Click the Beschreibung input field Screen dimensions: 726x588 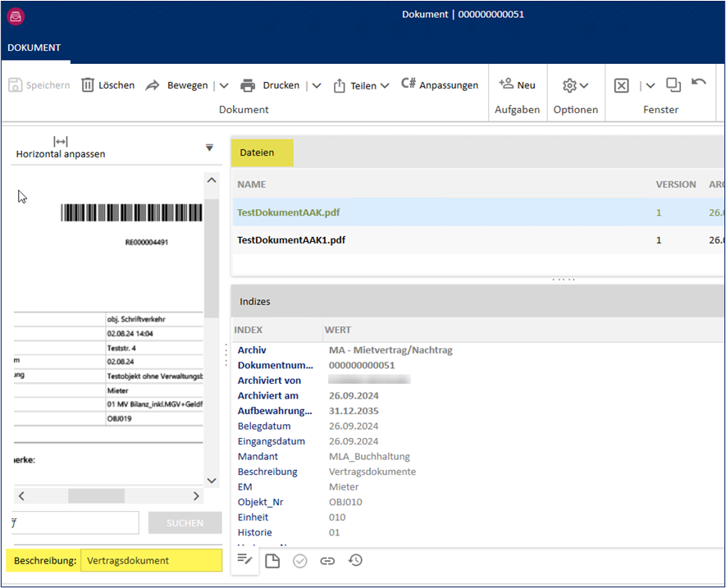pyautogui.click(x=151, y=561)
